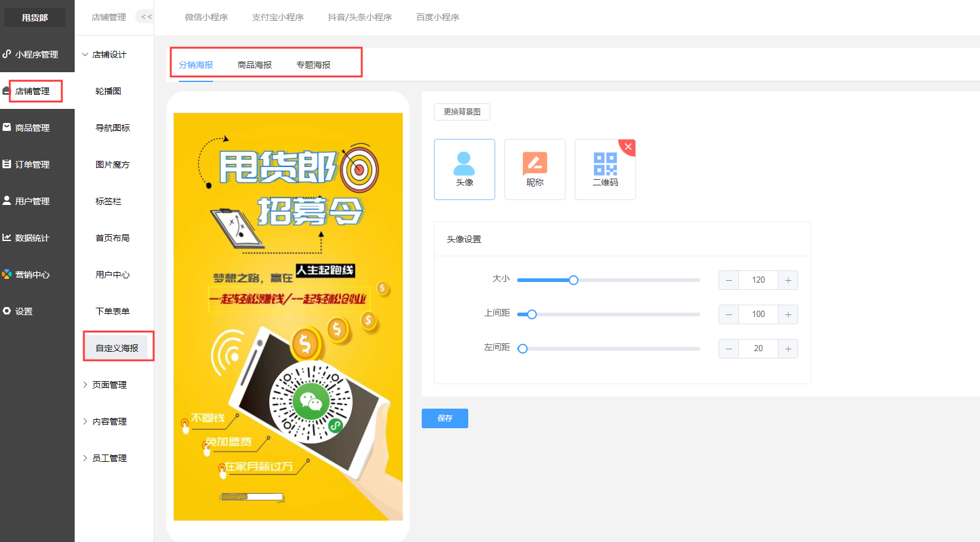Open 用户管理 in the sidebar
The height and width of the screenshot is (542, 980).
pos(37,201)
